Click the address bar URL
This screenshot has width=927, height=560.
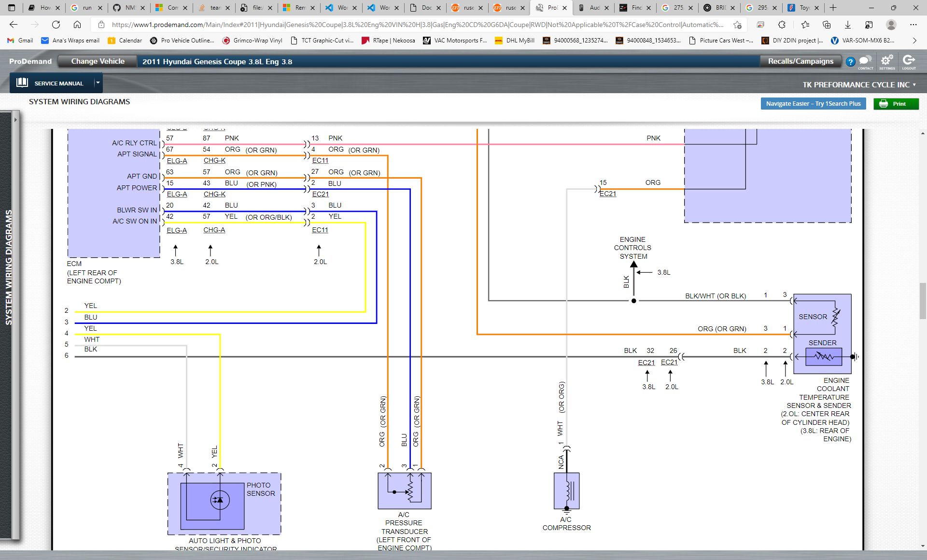(417, 25)
